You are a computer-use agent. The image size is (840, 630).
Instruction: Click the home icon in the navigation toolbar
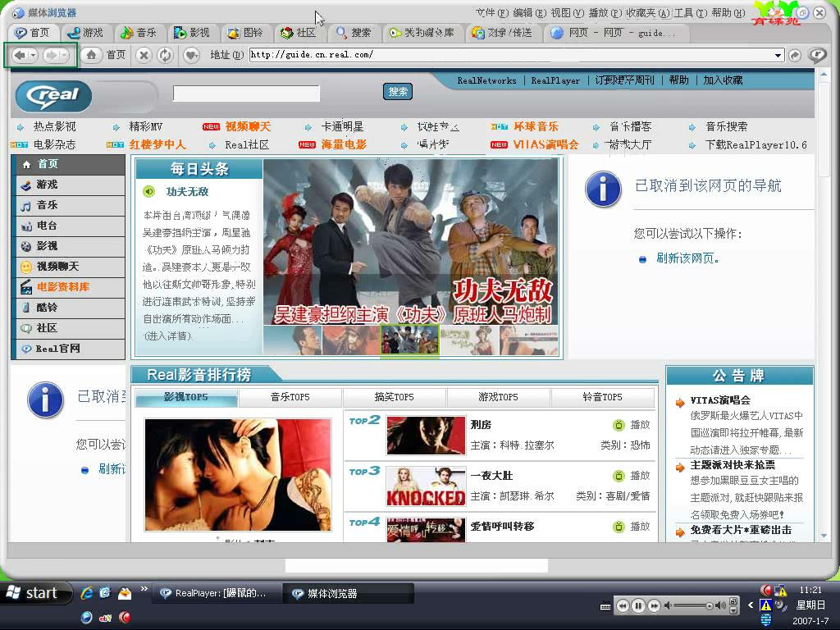coord(91,55)
